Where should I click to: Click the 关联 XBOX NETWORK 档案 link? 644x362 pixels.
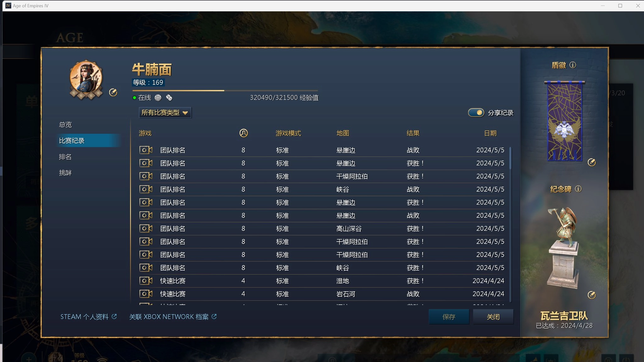coord(173,317)
